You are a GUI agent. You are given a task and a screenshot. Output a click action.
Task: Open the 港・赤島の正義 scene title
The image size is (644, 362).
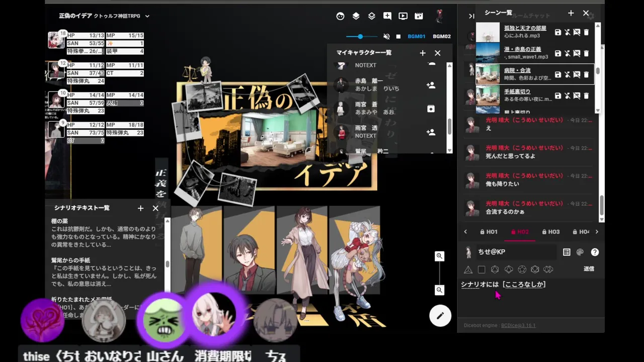(x=523, y=49)
